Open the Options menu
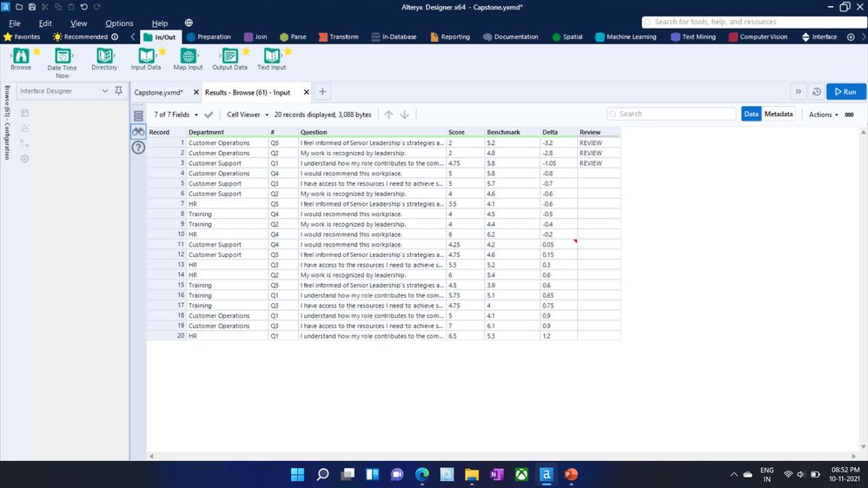868x488 pixels. tap(119, 23)
